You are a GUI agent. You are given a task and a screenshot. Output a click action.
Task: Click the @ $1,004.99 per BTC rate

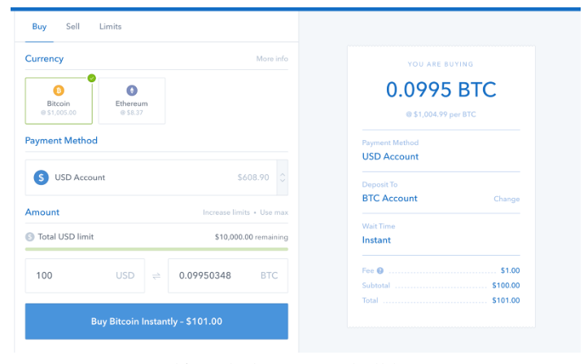point(441,115)
